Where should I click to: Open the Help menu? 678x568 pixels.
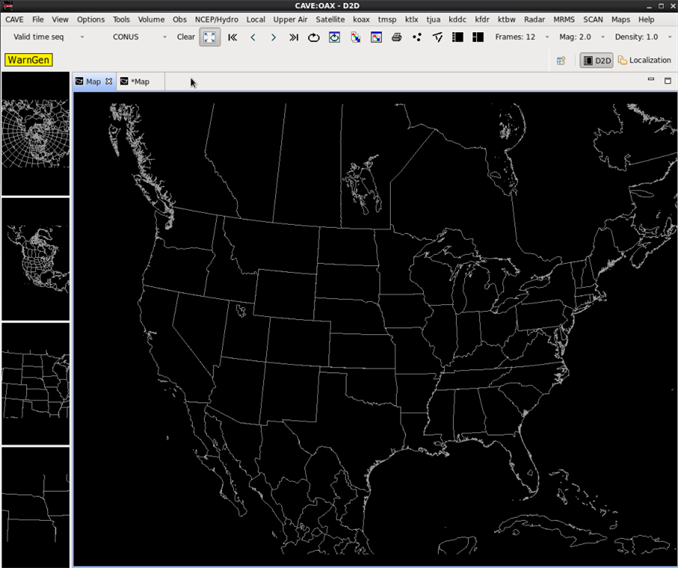(x=646, y=19)
